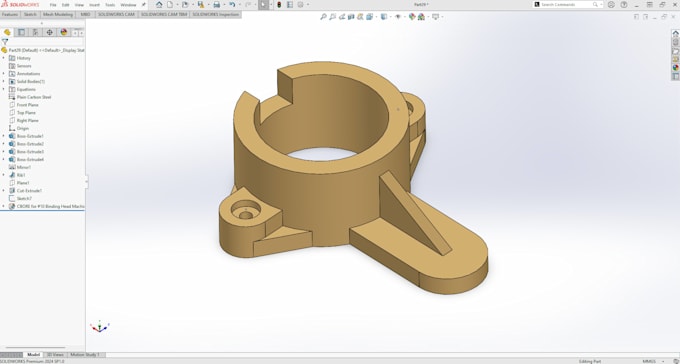Click the Edit Appearance color sphere icon
Viewport: 680px width, 364px height.
[x=412, y=16]
